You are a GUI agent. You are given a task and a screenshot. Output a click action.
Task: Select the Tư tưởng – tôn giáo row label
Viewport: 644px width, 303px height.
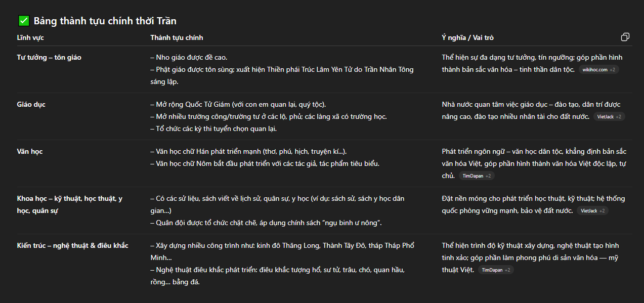click(x=49, y=58)
